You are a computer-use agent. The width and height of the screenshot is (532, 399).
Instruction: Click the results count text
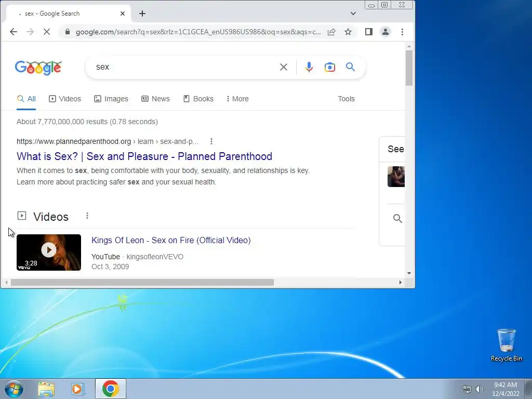point(87,122)
